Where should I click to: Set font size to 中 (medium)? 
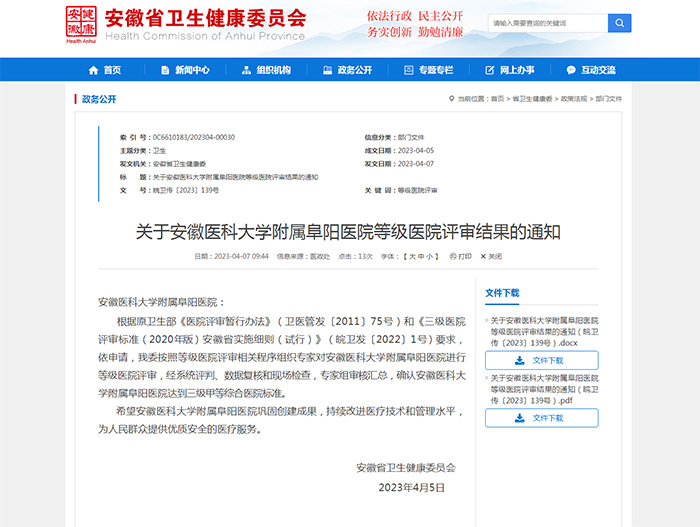(x=420, y=256)
